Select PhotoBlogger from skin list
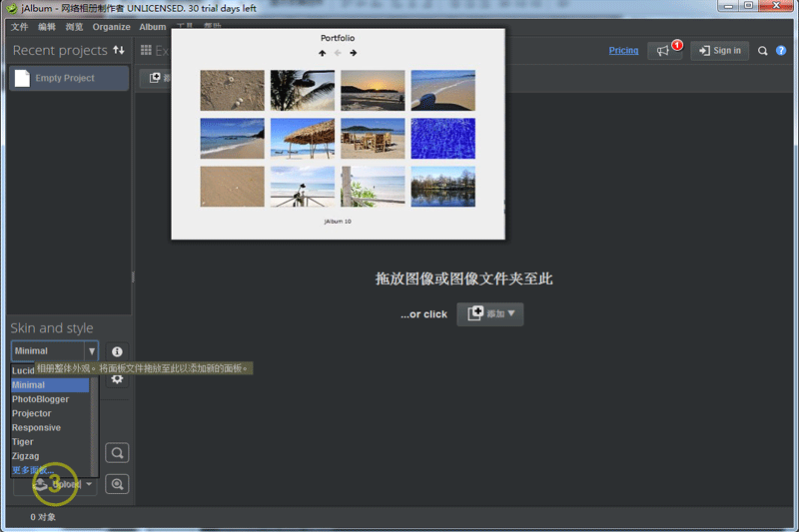799x532 pixels. [41, 399]
